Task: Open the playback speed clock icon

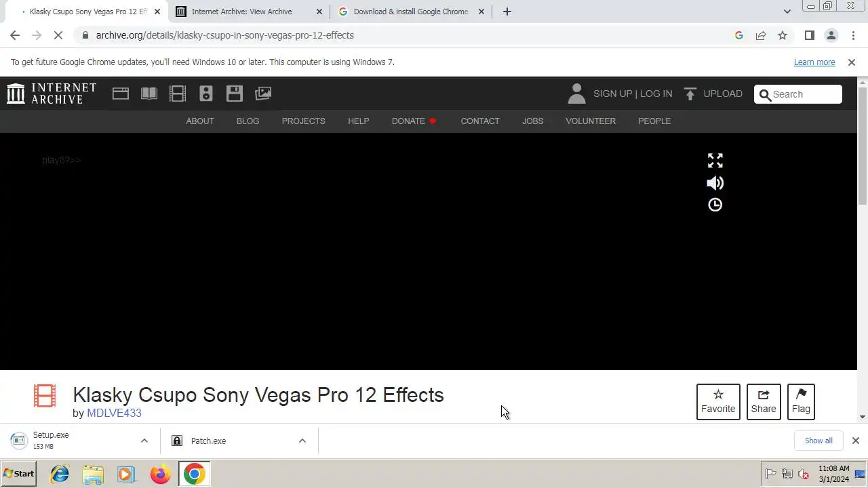Action: tap(715, 205)
